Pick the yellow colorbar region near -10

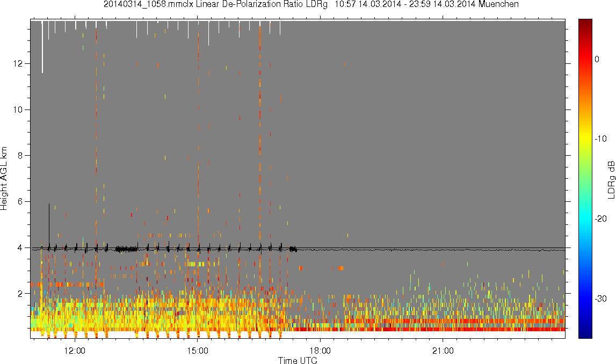point(585,139)
